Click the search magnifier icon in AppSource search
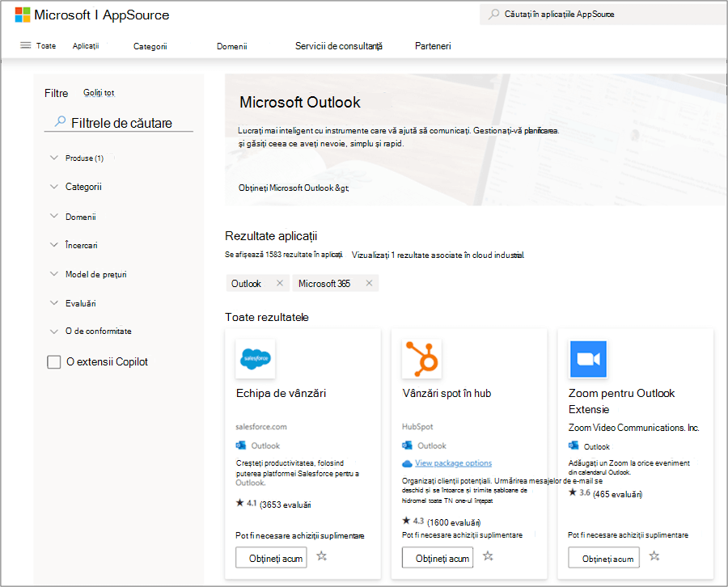This screenshot has width=728, height=587. [x=494, y=14]
